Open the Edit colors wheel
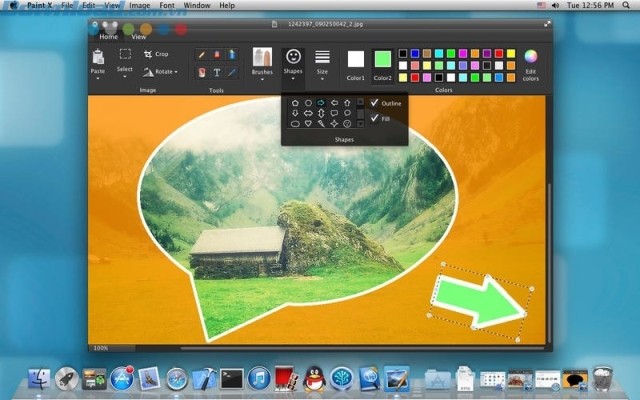640x400 pixels. pos(531,56)
